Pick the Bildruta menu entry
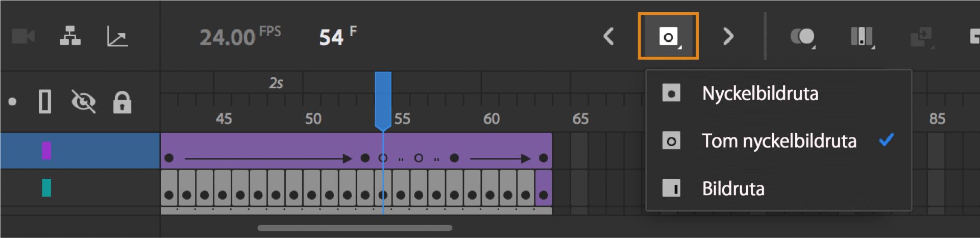The image size is (980, 238). pos(733,188)
